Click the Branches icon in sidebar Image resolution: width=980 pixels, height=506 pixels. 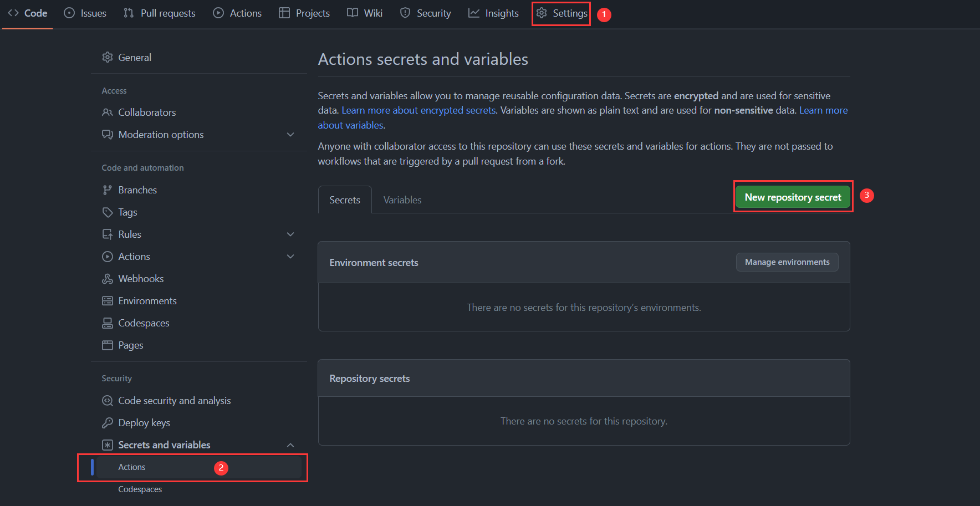click(108, 190)
